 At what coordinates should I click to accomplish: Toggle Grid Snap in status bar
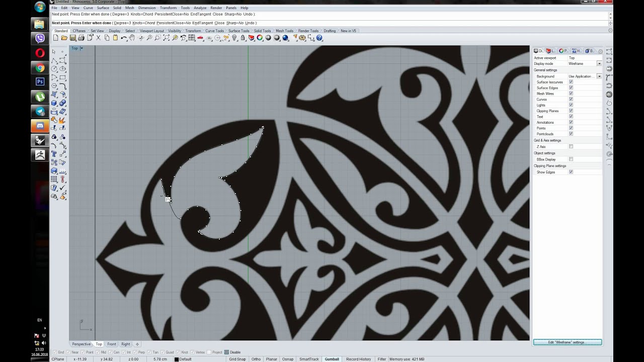coord(237,359)
